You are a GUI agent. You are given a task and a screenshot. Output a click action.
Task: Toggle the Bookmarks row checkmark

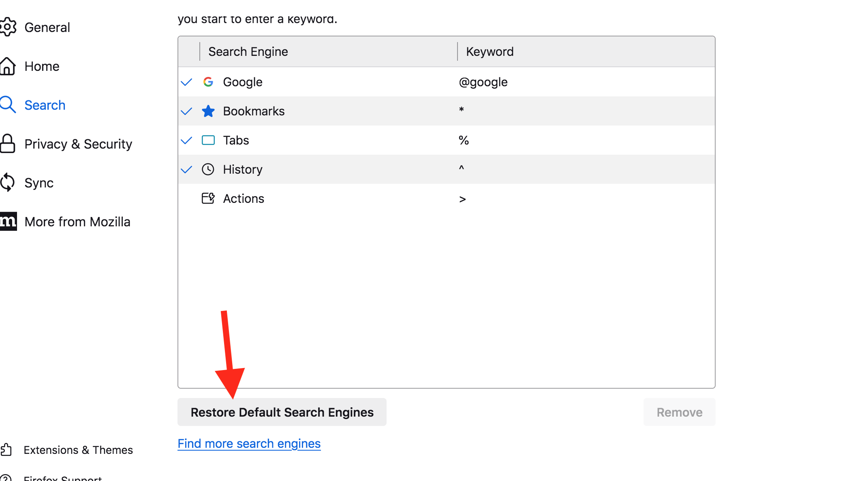pos(186,111)
